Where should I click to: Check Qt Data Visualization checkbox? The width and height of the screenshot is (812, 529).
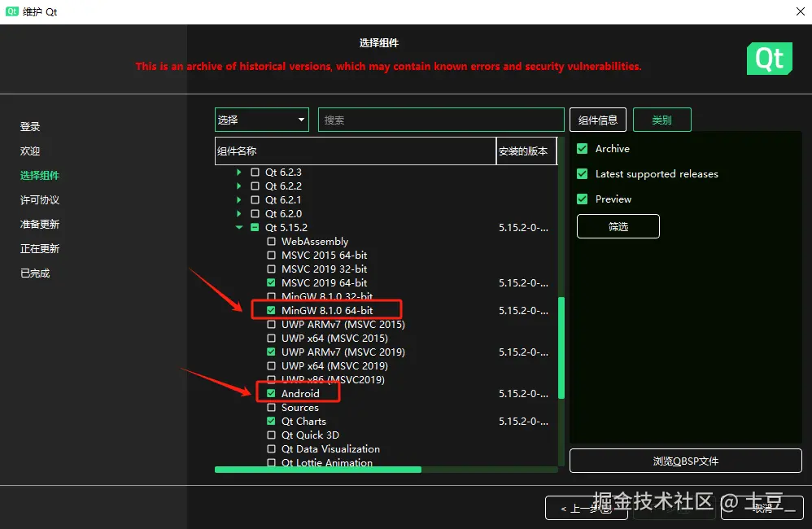pos(271,448)
